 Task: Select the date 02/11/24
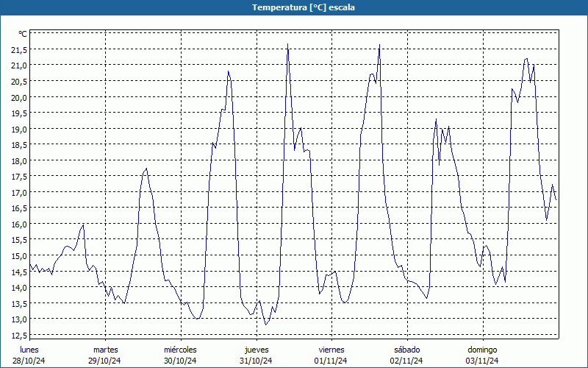click(406, 361)
